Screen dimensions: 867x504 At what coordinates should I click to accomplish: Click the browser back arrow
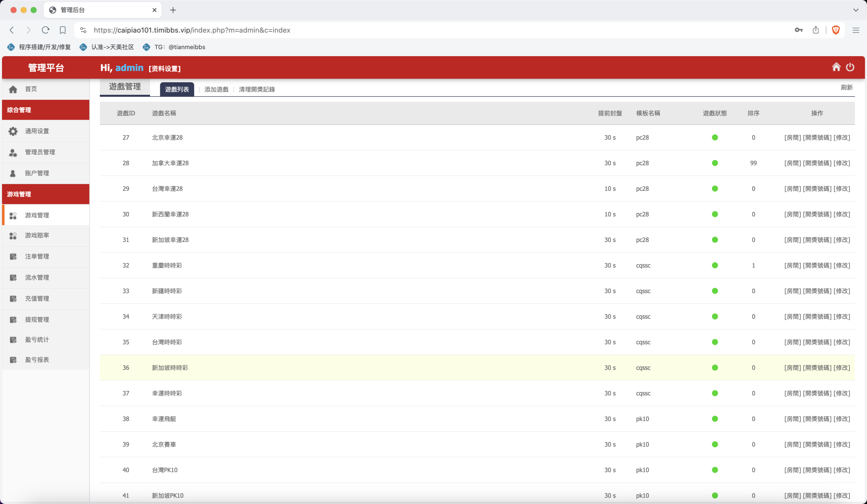12,30
